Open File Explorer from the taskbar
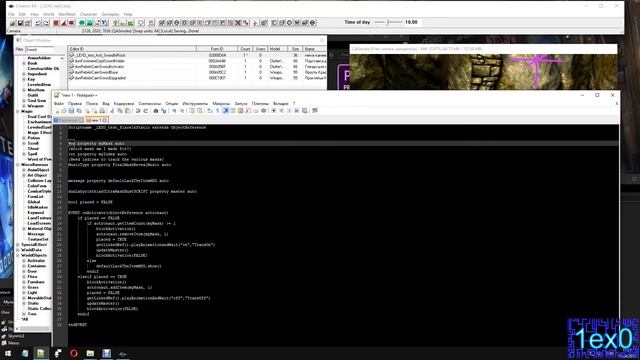Viewport: 640px width, 360px height. point(90,353)
